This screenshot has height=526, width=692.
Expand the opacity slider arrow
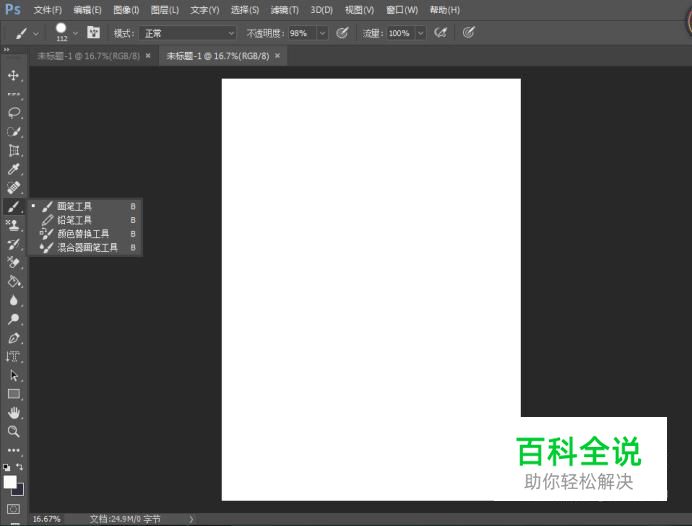tap(323, 33)
